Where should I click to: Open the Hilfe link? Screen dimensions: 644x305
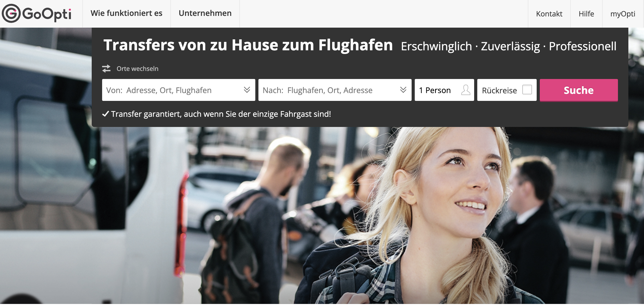click(586, 14)
